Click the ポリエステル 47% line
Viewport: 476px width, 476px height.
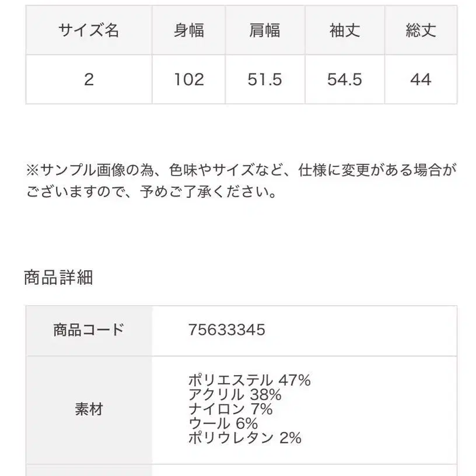(249, 381)
